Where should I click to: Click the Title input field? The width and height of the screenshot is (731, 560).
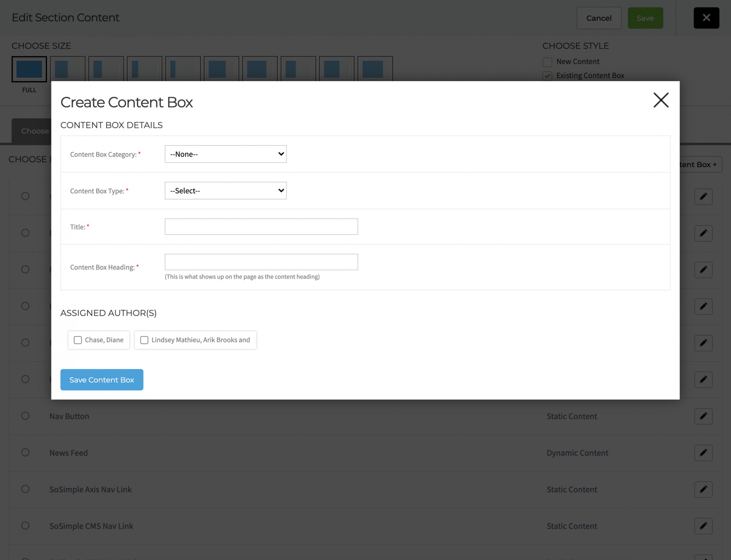261,227
